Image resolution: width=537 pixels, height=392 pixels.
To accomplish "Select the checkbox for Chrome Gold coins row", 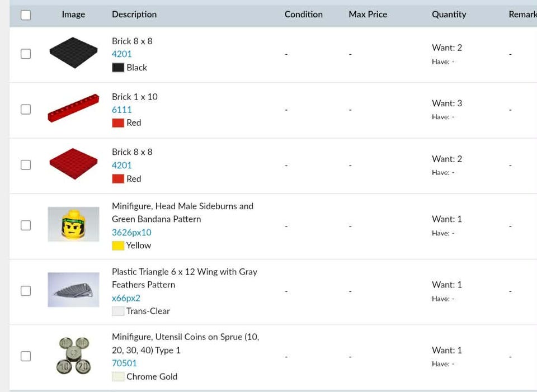I will point(26,356).
